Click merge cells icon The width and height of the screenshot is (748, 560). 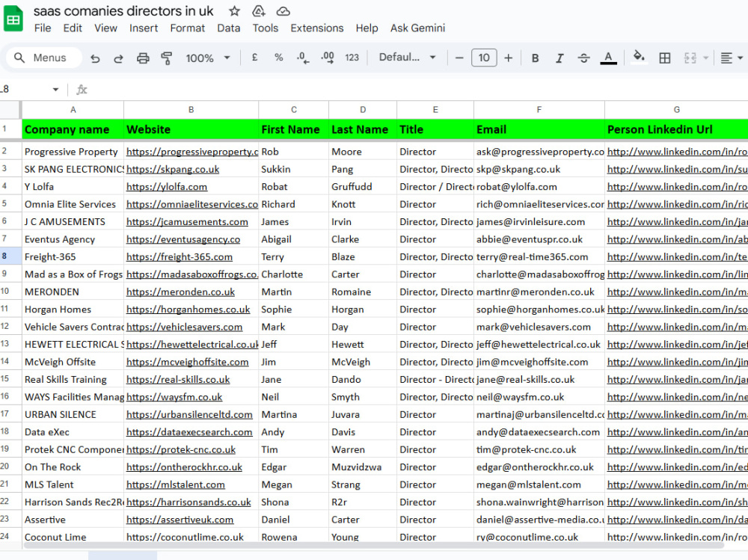(690, 58)
